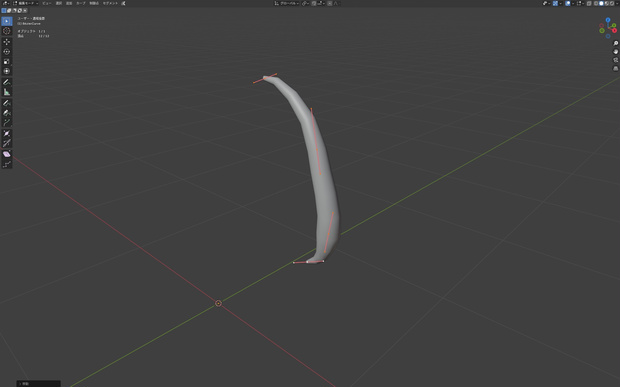Screen dimensions: 620x387
Task: Open the overlays options dropdown arrow
Action: coord(573,3)
